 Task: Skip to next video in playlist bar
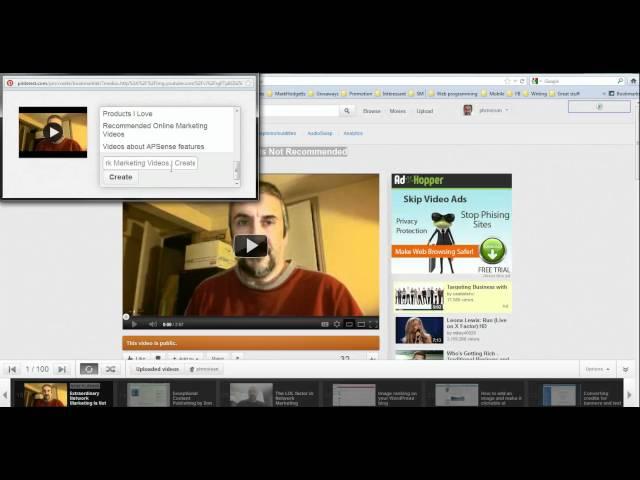point(62,369)
